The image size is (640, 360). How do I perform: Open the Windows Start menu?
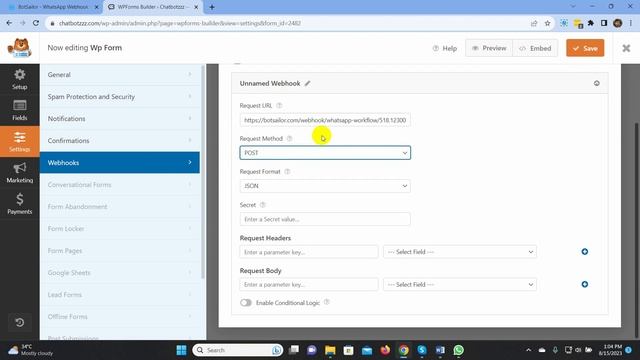181,350
